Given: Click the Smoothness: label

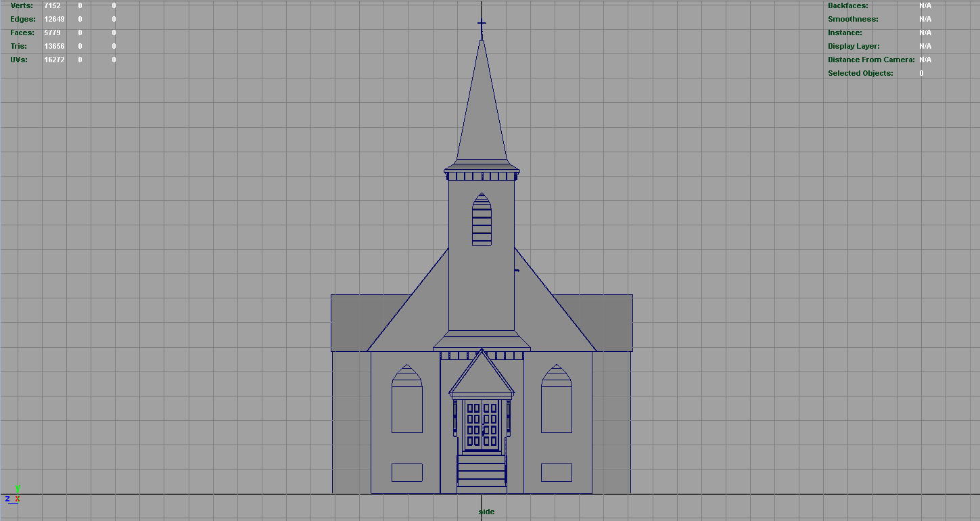Looking at the screenshot, I should click(x=853, y=19).
